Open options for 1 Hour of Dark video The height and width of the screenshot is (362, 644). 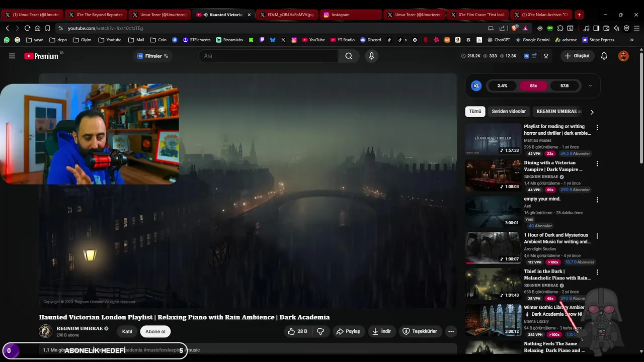(x=597, y=236)
